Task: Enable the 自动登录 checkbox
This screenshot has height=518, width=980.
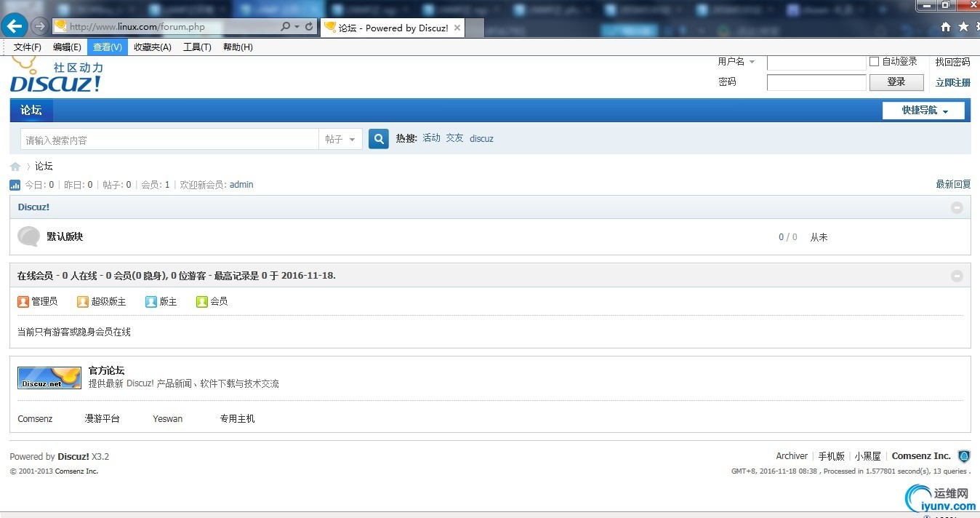Action: [875, 62]
